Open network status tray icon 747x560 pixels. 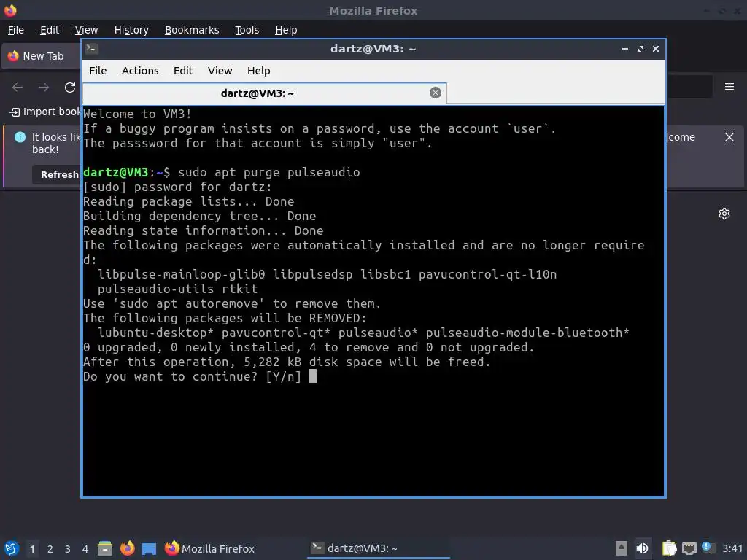pyautogui.click(x=689, y=549)
